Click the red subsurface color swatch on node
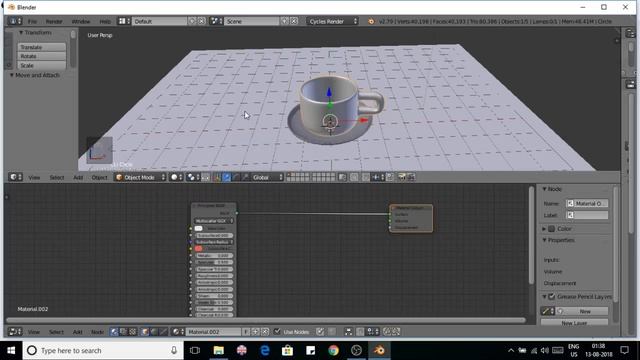 click(x=198, y=249)
